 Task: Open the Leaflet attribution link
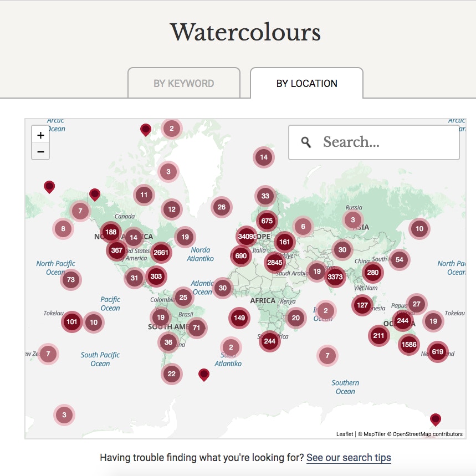pos(344,434)
